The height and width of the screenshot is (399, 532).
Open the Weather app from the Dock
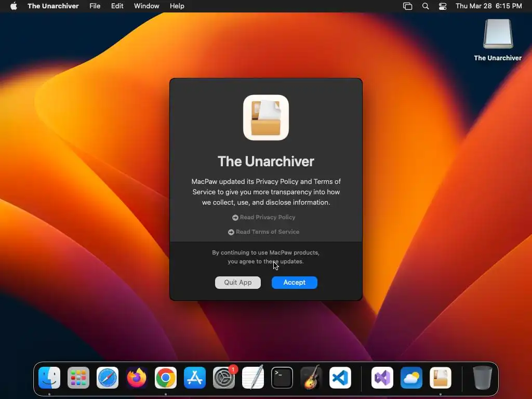pyautogui.click(x=411, y=378)
